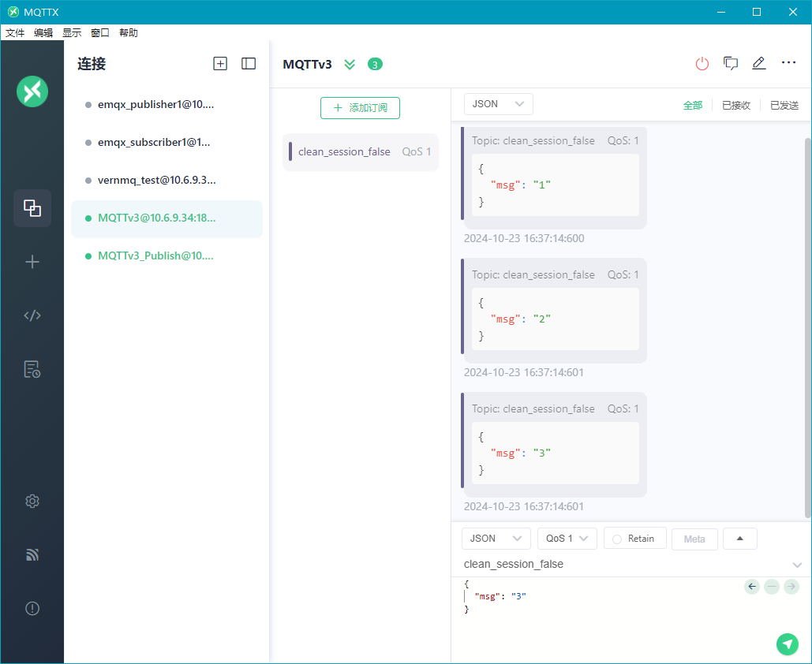Click the 添加订阅 button
Image resolution: width=812 pixels, height=664 pixels.
[360, 108]
